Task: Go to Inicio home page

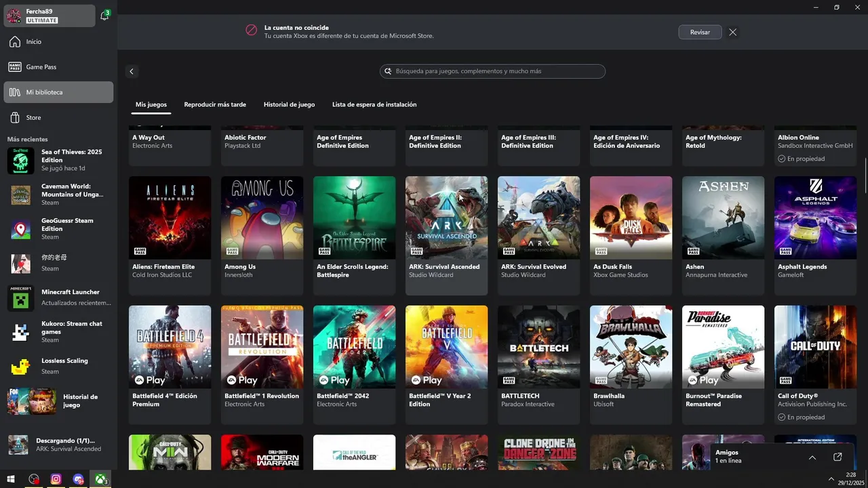Action: (x=58, y=42)
